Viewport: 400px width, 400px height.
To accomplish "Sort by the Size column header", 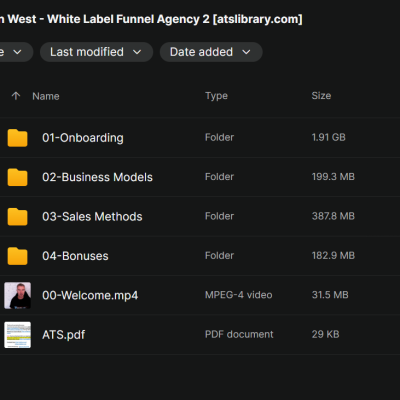I will [321, 96].
